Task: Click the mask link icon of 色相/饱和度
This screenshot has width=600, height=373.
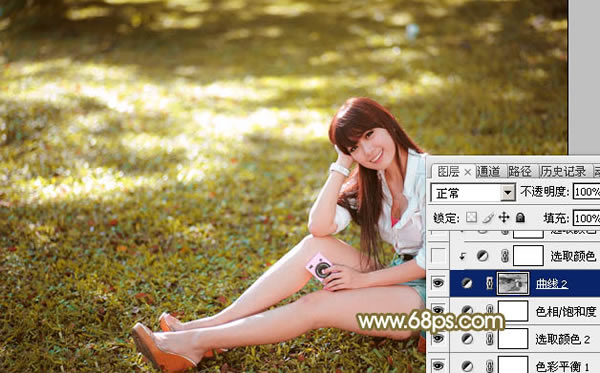Action: pos(489,310)
